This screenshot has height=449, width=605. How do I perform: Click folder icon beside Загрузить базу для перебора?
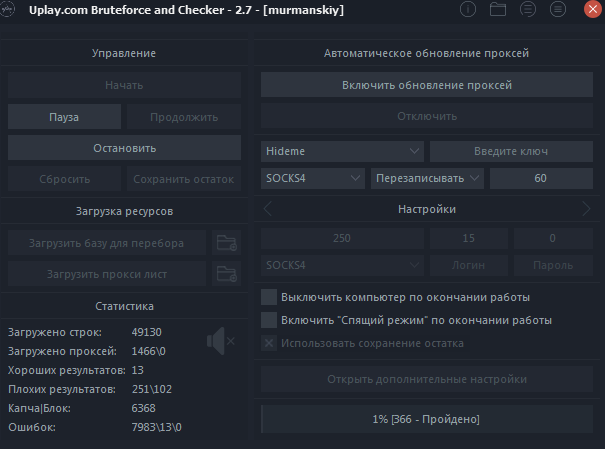226,243
